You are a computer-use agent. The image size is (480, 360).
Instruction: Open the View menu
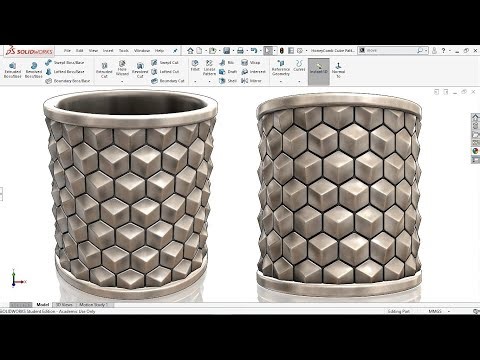pyautogui.click(x=93, y=51)
